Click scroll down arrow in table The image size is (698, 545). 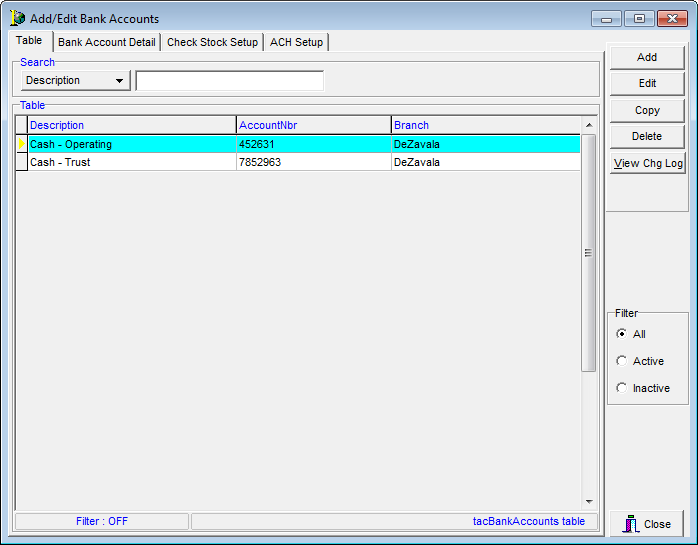point(588,501)
